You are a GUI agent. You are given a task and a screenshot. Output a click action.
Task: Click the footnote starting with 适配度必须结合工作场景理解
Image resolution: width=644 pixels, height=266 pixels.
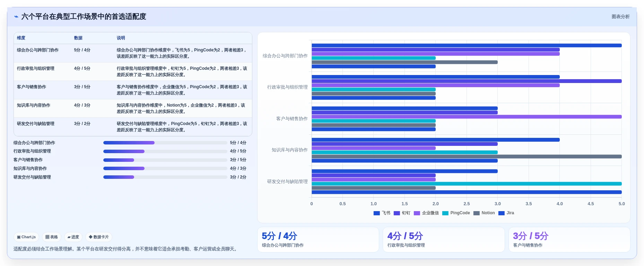(x=126, y=249)
